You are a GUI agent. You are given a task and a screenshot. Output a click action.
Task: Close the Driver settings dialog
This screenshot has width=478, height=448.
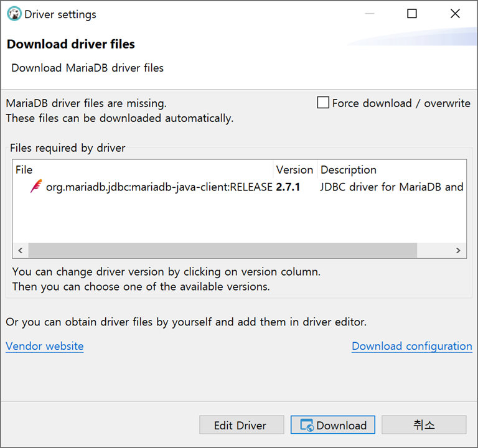455,14
